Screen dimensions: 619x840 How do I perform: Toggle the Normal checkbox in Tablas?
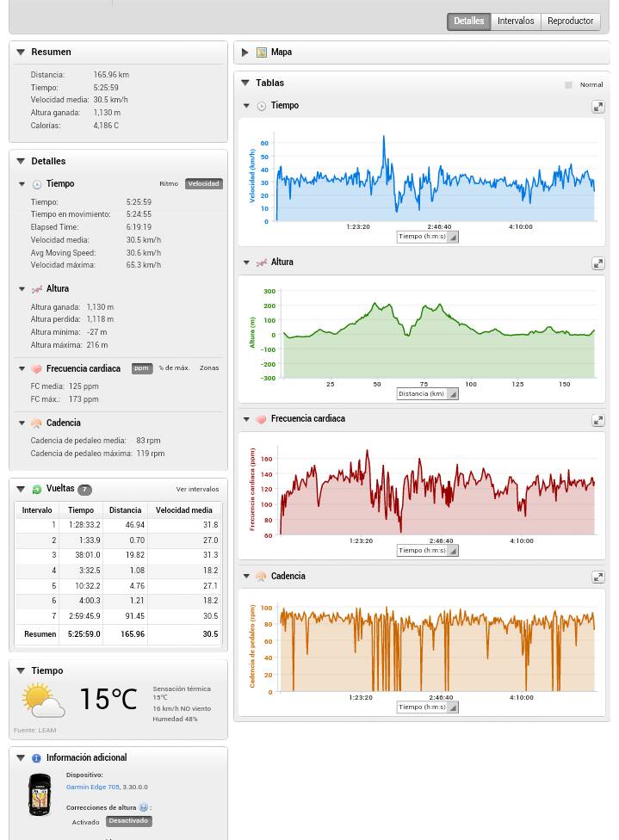click(568, 84)
